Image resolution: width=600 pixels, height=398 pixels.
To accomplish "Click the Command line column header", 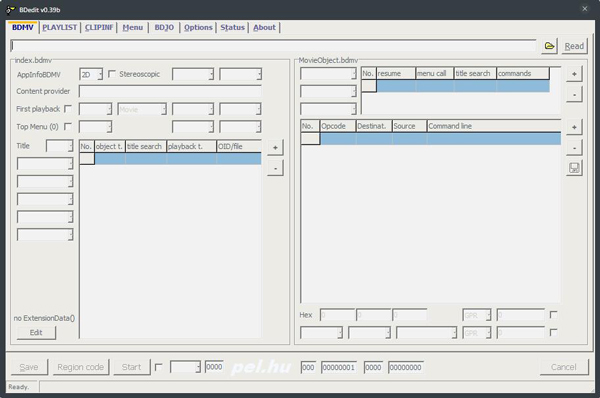I will (x=494, y=126).
